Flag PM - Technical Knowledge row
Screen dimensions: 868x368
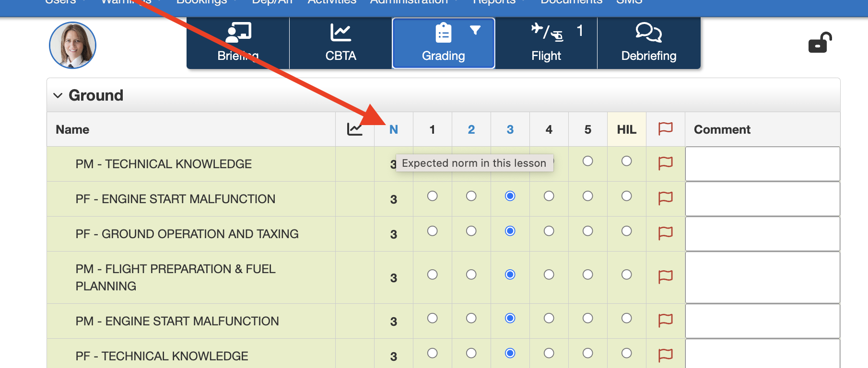pyautogui.click(x=665, y=163)
